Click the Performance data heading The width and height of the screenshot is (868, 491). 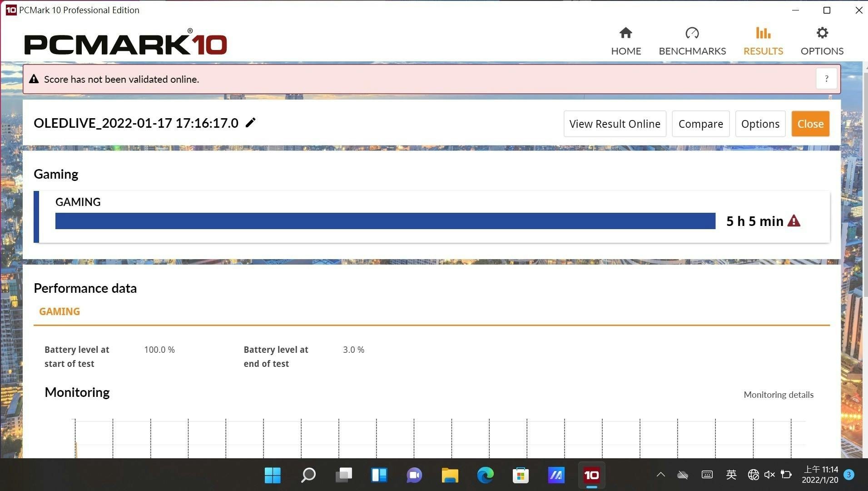[x=85, y=288]
